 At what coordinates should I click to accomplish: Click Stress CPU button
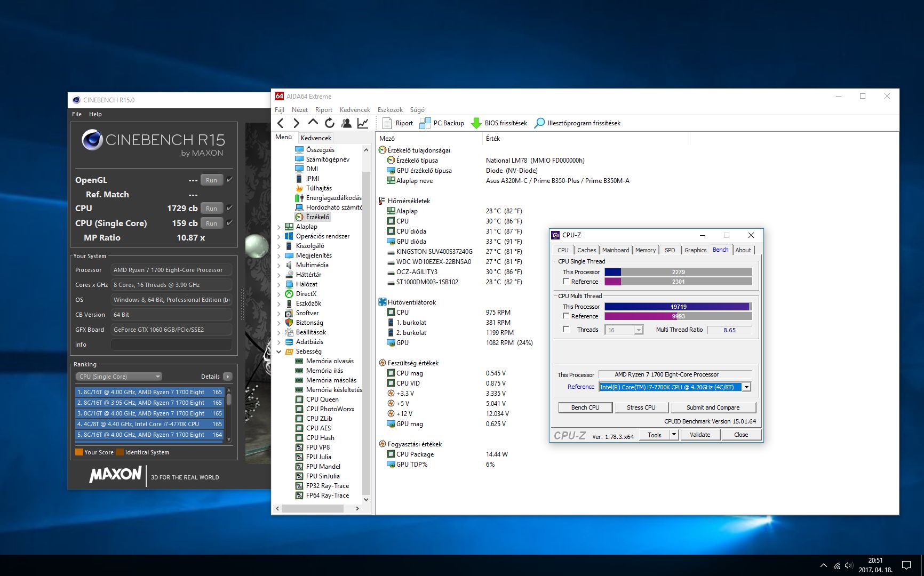pyautogui.click(x=641, y=407)
